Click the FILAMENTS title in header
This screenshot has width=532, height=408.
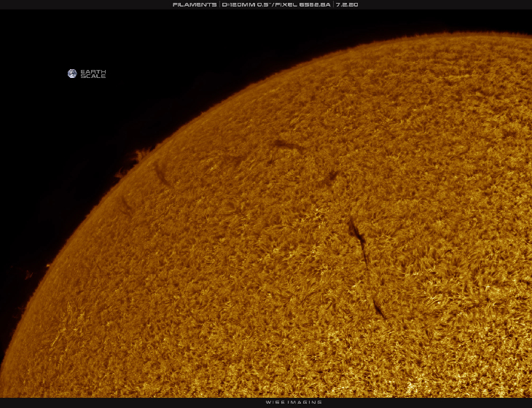click(195, 4)
